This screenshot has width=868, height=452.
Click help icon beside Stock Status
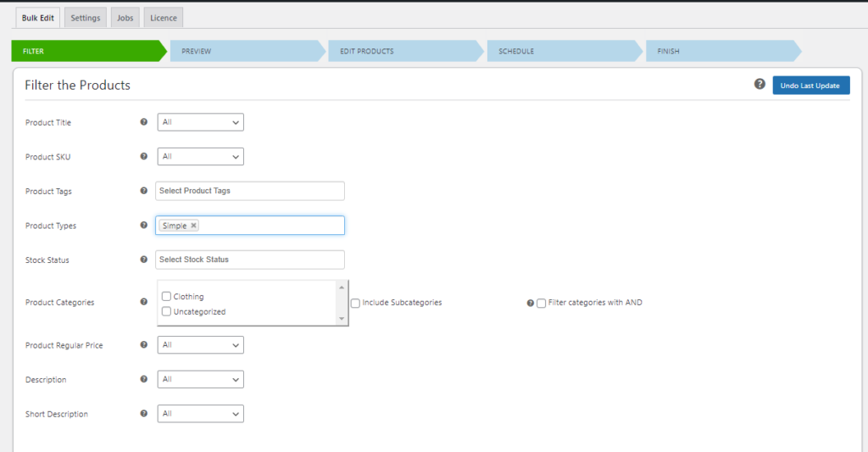(143, 259)
